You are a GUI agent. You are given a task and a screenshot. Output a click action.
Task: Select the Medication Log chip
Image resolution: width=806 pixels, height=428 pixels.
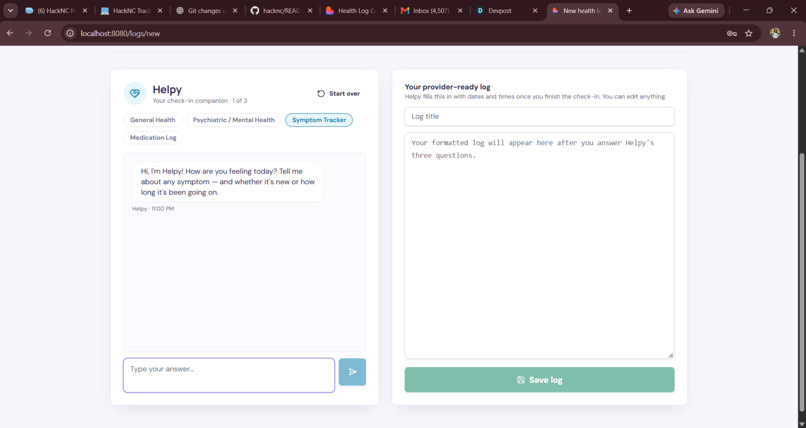coord(153,138)
